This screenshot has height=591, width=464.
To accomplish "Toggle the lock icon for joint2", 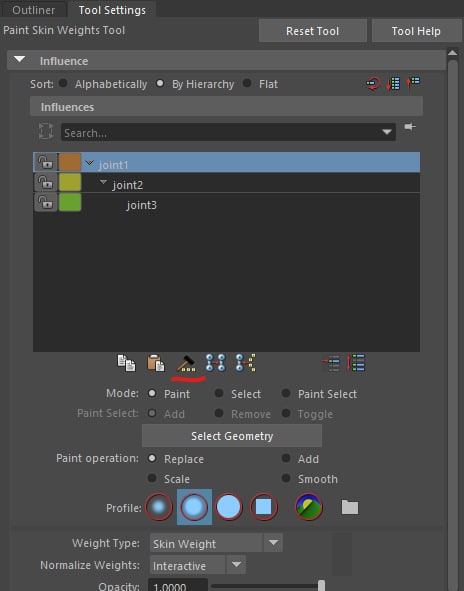I will tap(45, 183).
